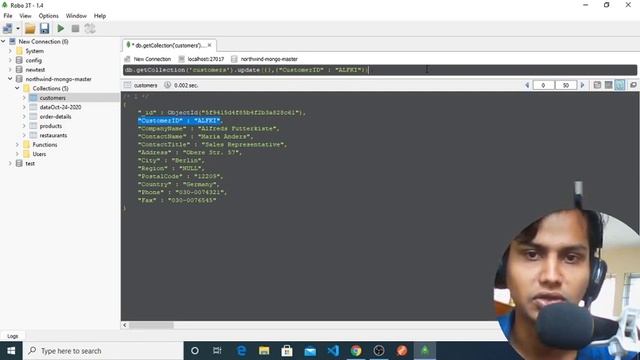Open Cortana circle icon in taskbar
640x360 pixels.
click(x=195, y=351)
